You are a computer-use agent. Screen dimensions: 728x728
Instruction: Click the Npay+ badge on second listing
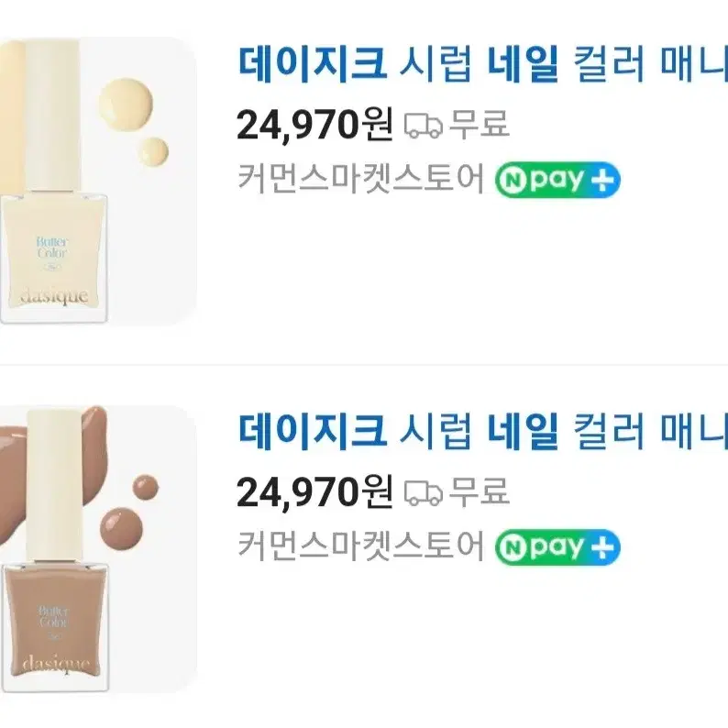[x=557, y=547]
